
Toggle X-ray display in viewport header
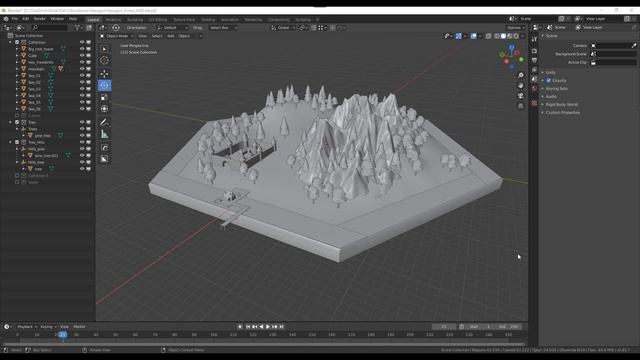point(489,36)
